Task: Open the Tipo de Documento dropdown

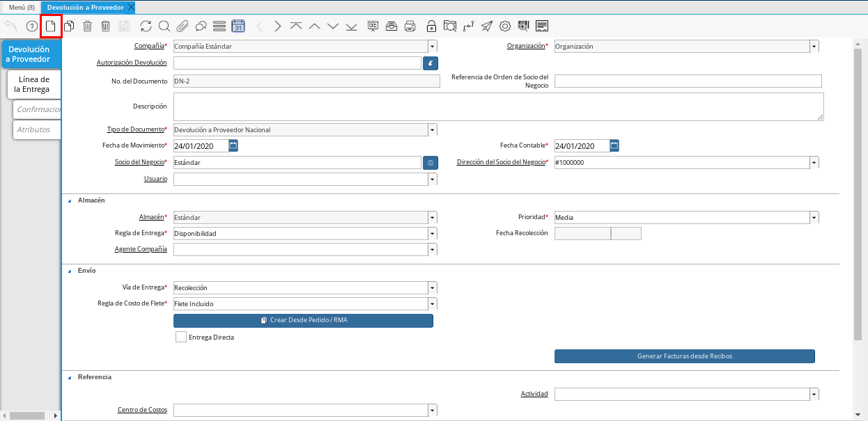Action: click(x=433, y=130)
